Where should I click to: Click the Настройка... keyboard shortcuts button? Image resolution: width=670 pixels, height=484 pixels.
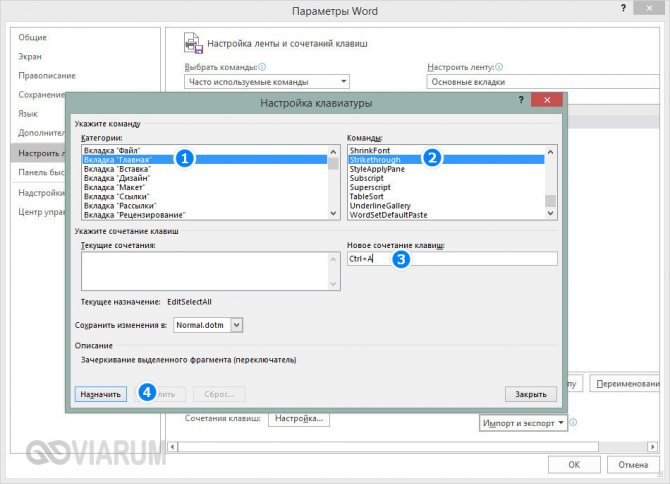[x=299, y=418]
